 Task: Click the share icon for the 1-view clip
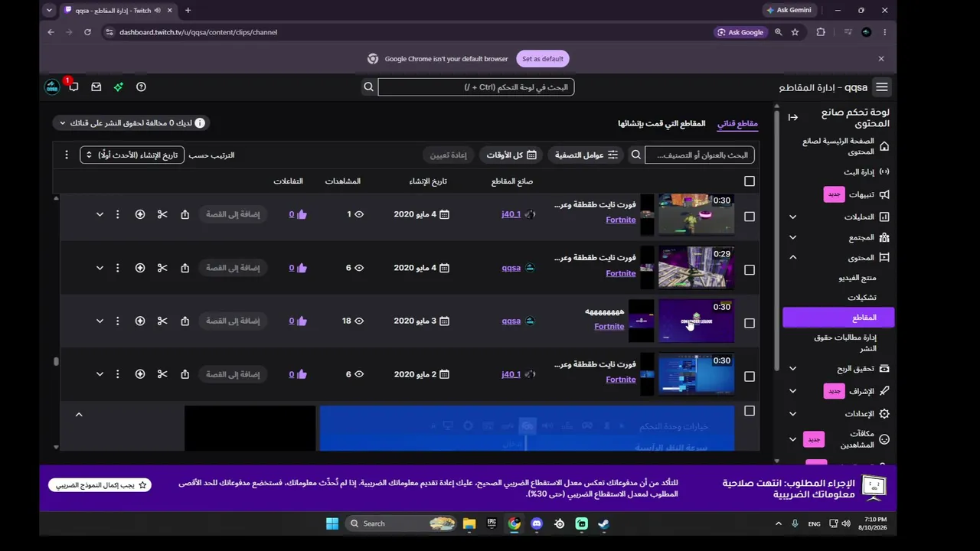(185, 214)
